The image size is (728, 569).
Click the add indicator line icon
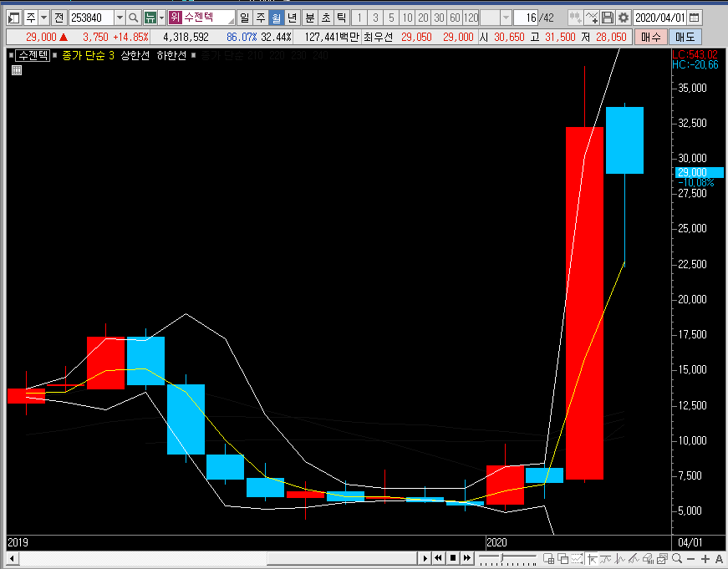point(592,18)
